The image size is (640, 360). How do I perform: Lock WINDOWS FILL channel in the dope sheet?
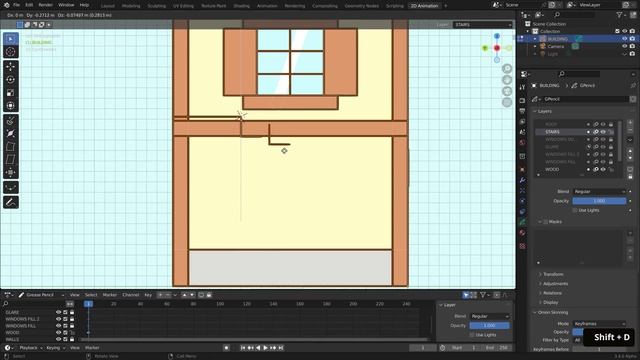coord(72,326)
